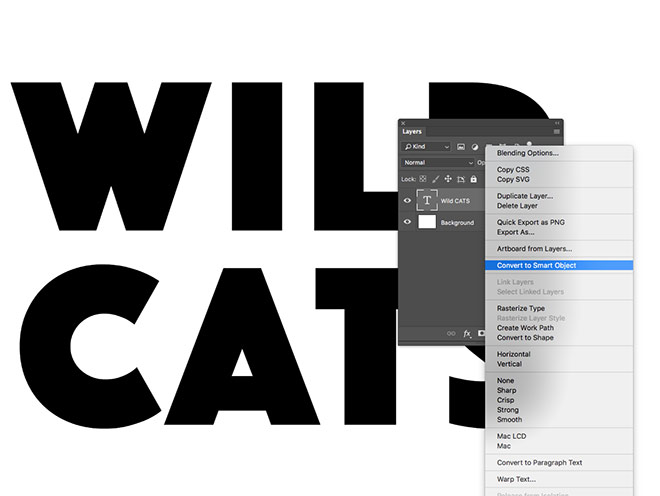Open the Layers panel options menu icon
Viewport: 660px width, 496px height.
click(x=556, y=132)
